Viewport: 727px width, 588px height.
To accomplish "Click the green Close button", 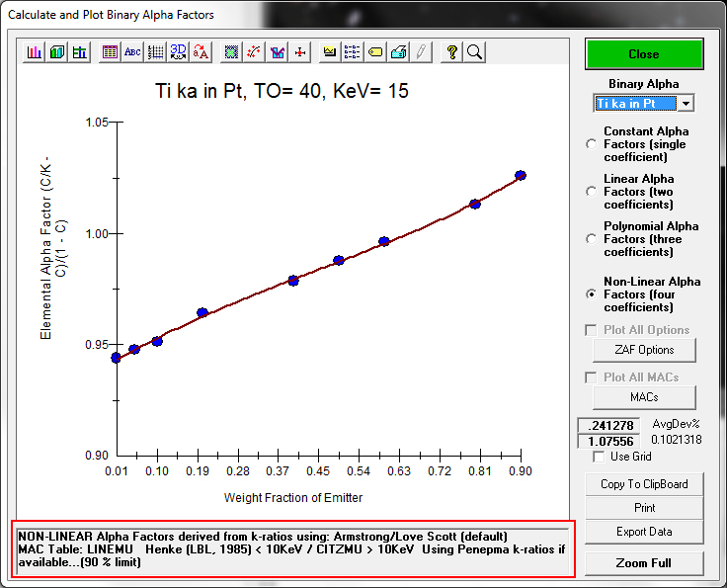I will 644,54.
